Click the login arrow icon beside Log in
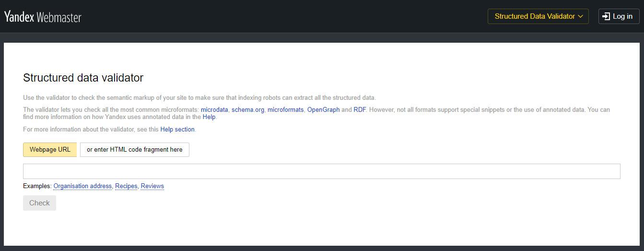644x251 pixels. [x=606, y=16]
